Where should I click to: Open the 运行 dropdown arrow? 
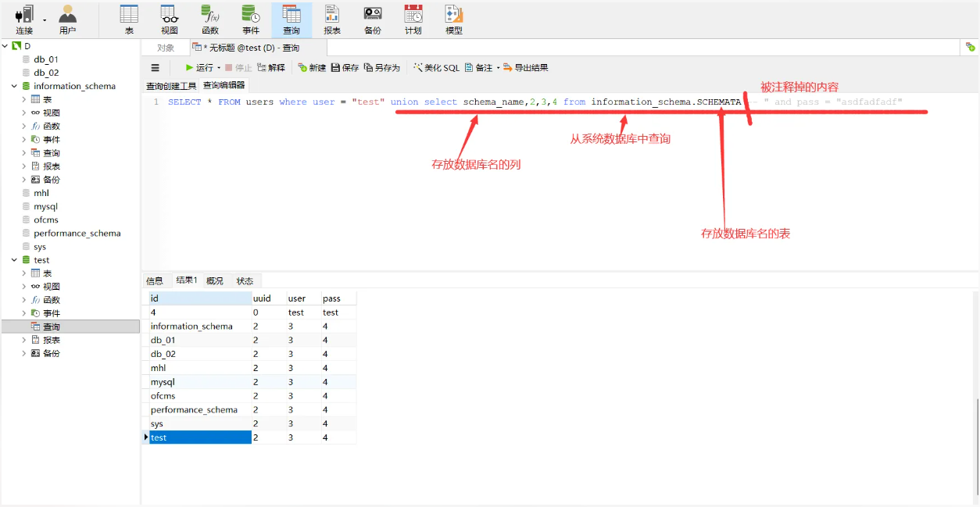tap(219, 68)
